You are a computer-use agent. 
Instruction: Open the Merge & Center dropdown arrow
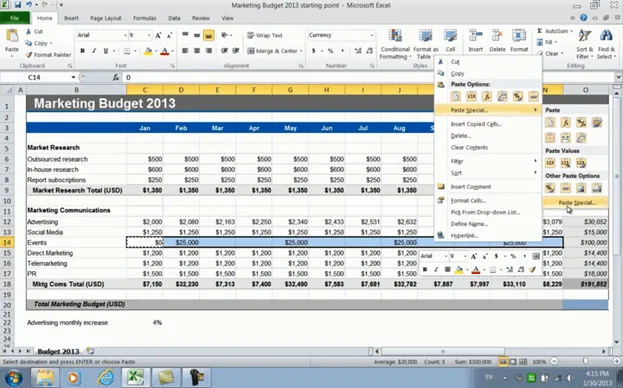coord(301,51)
